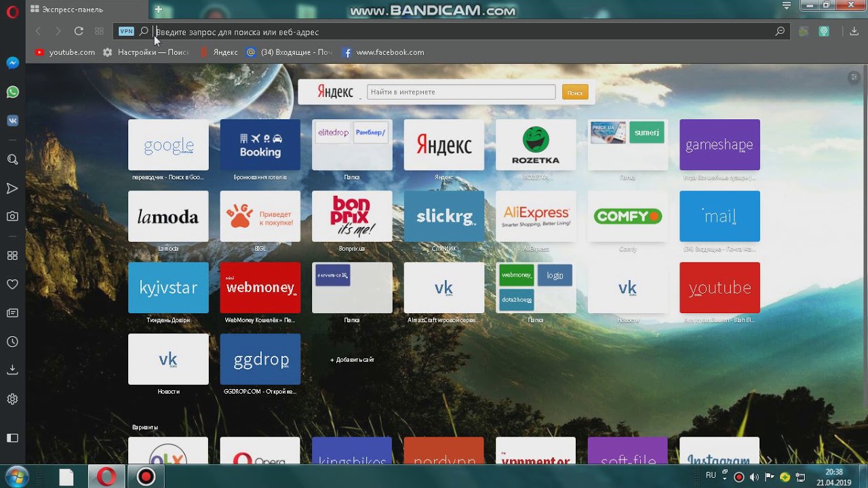This screenshot has width=868, height=488.
Task: Reload the page
Action: point(79,31)
